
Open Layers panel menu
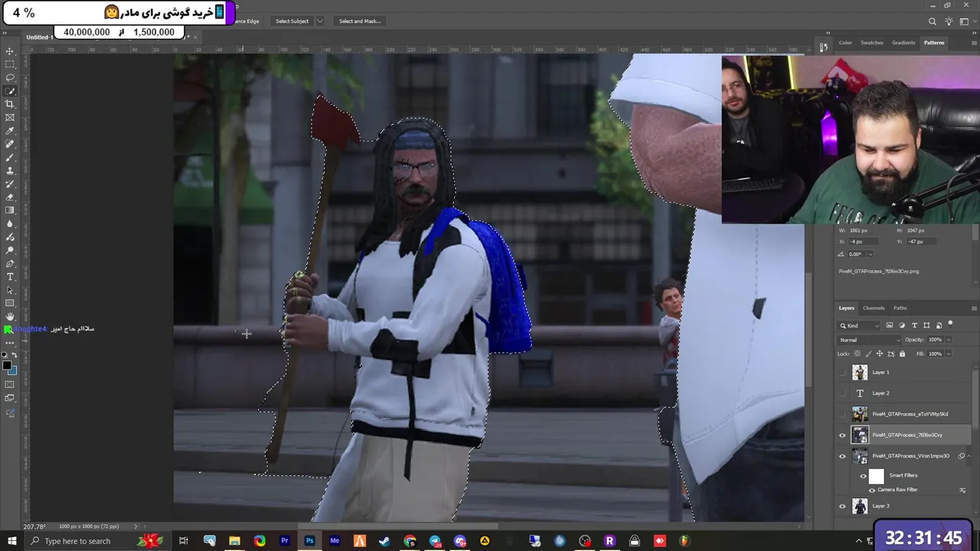click(x=974, y=308)
